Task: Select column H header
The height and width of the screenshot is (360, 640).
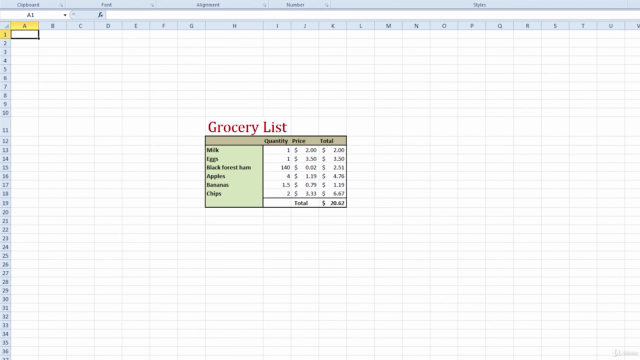Action: [x=234, y=26]
